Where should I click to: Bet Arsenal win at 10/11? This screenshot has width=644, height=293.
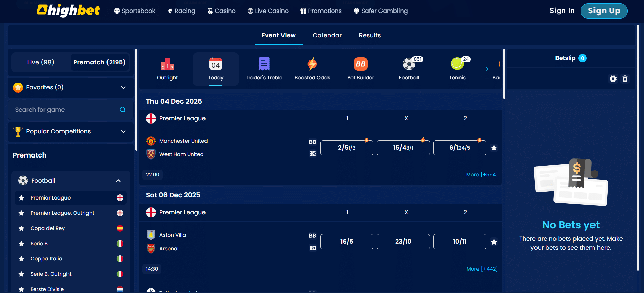460,242
